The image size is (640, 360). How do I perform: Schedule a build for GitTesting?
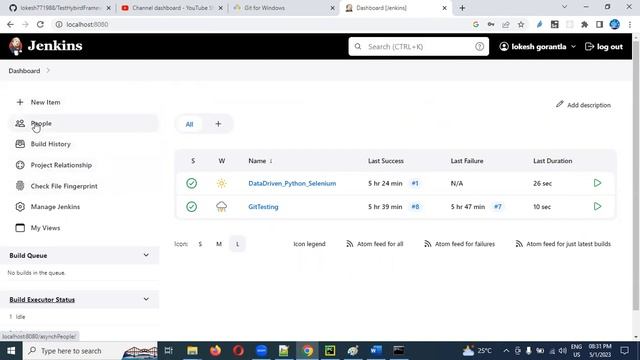point(597,206)
